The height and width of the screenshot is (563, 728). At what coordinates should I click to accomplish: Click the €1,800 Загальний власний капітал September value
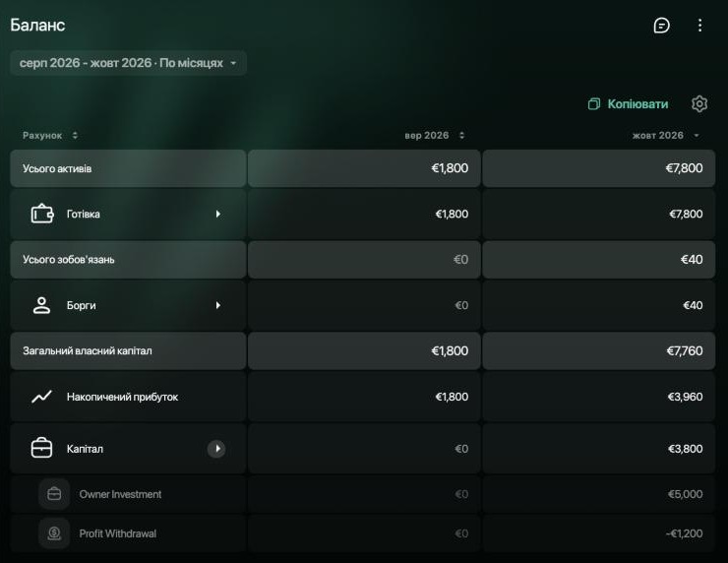pos(450,350)
